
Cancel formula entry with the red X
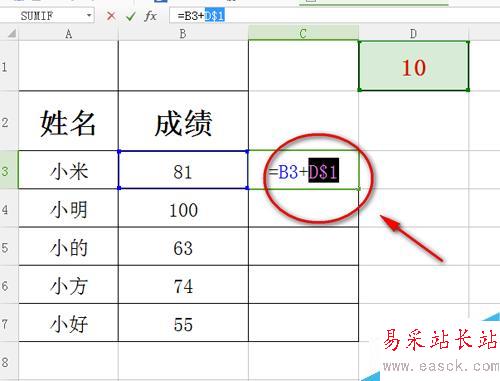click(x=111, y=16)
